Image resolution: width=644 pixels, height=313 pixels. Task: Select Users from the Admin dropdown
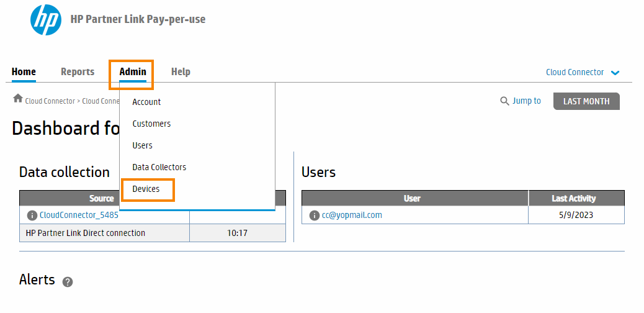(x=142, y=145)
